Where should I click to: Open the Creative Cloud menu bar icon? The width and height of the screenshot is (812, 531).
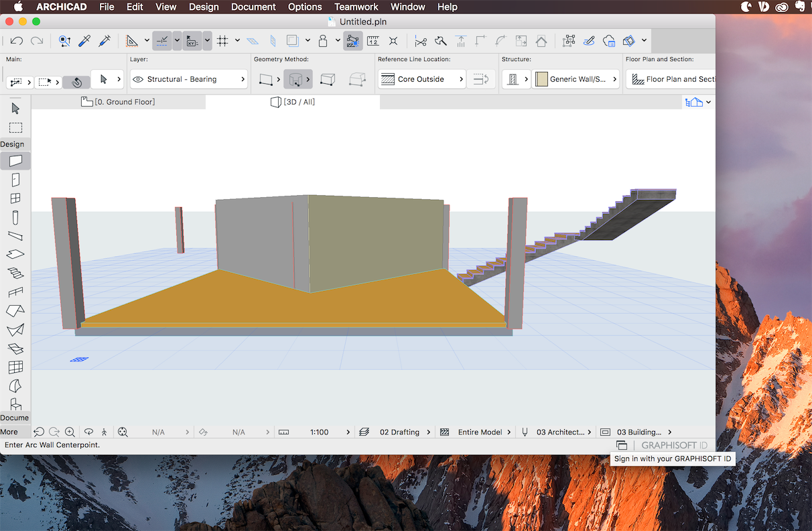click(781, 7)
